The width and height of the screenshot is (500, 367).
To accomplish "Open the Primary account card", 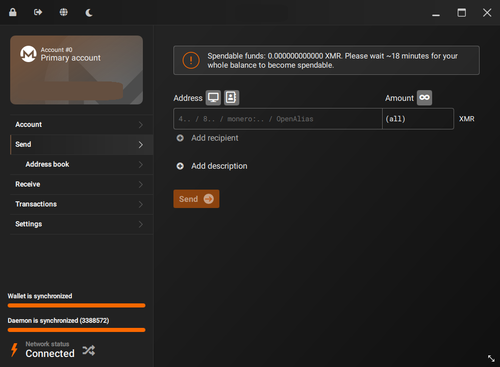I will point(77,70).
